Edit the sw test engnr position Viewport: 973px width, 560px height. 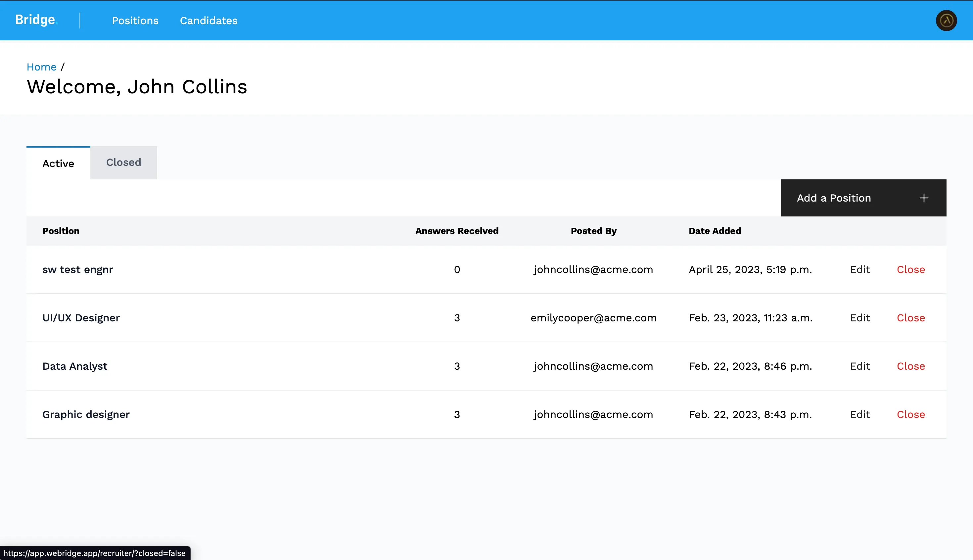pyautogui.click(x=859, y=270)
